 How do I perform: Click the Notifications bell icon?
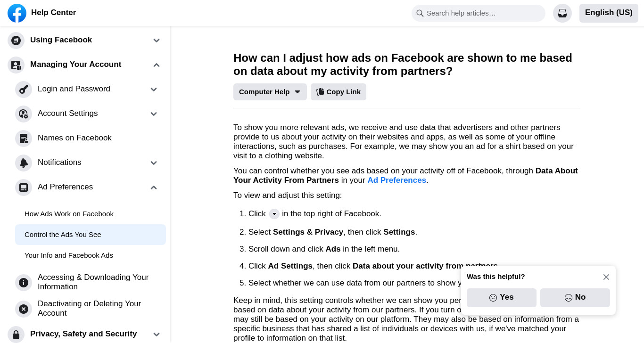pyautogui.click(x=24, y=163)
